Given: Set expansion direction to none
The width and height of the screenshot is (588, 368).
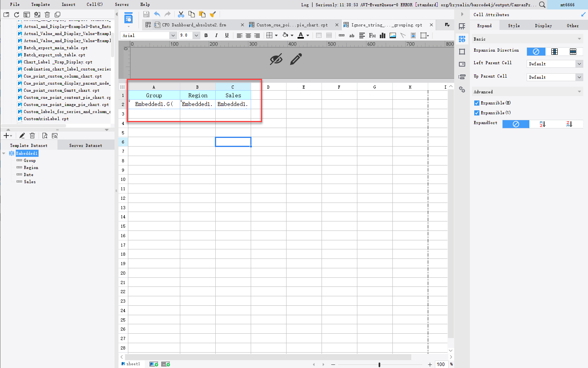Looking at the screenshot, I should [536, 52].
